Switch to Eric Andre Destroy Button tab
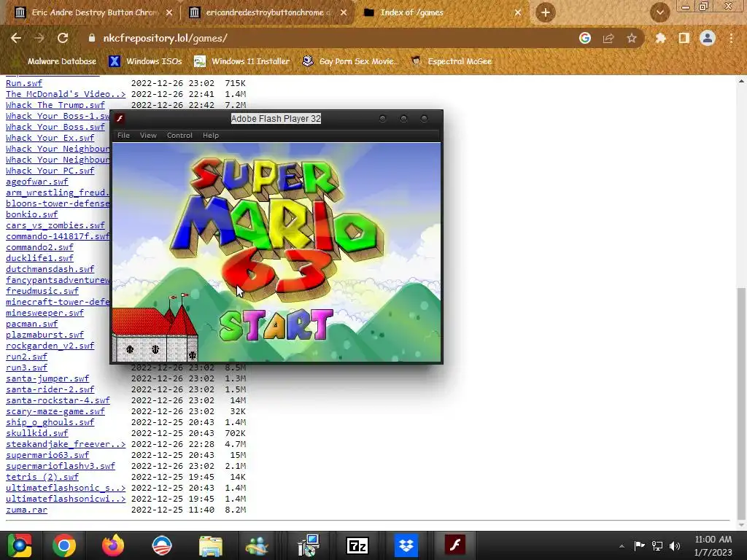 [x=93, y=12]
